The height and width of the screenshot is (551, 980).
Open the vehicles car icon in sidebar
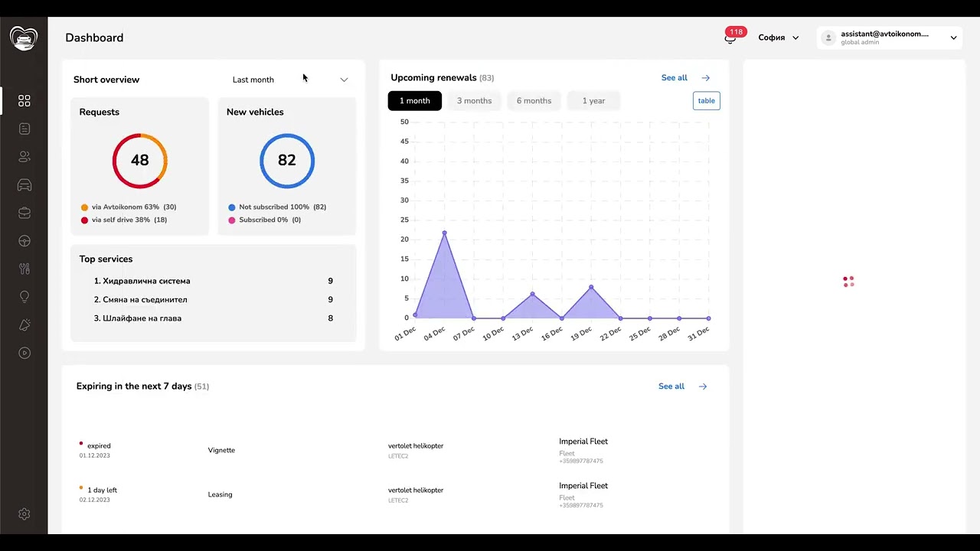click(24, 185)
